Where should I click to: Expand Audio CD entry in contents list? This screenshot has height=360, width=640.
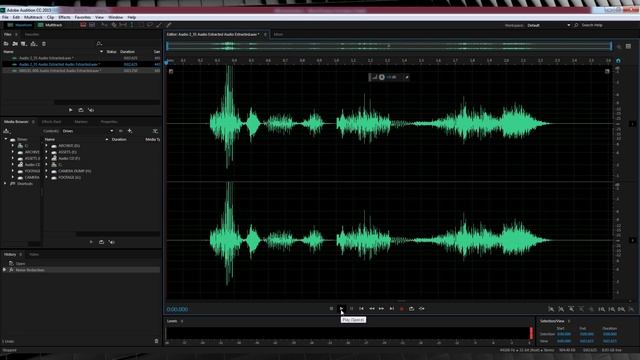click(x=46, y=158)
